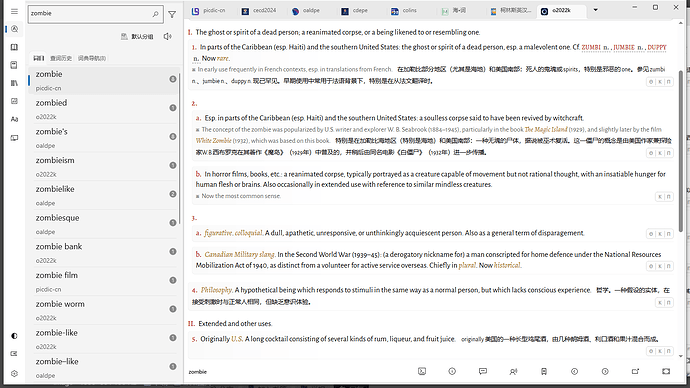Open the 词典导航 navigation tab

point(92,58)
